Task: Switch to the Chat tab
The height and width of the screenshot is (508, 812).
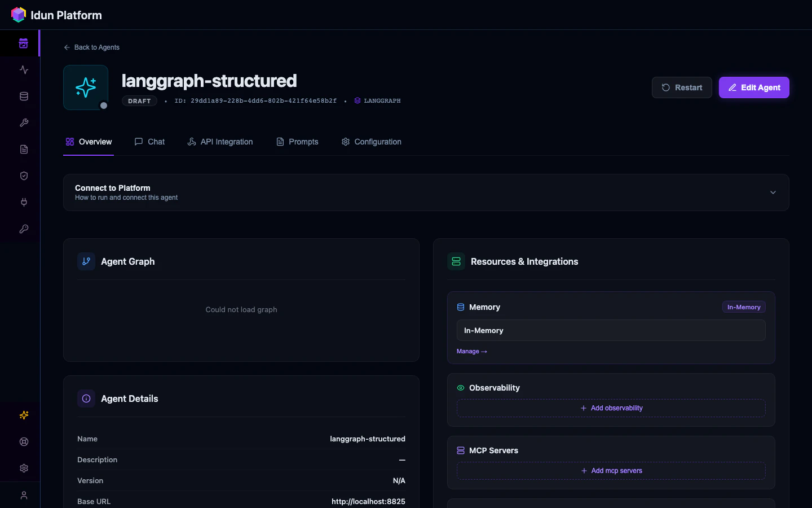Action: click(x=149, y=142)
